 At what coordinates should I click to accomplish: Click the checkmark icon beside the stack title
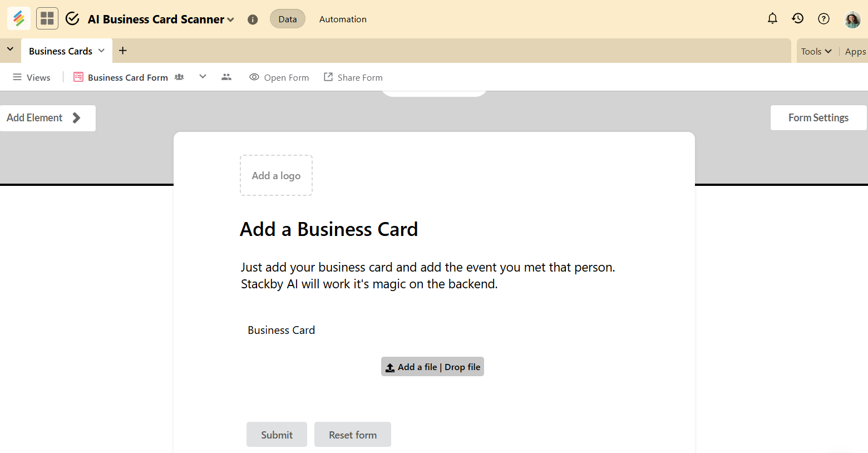pos(72,18)
